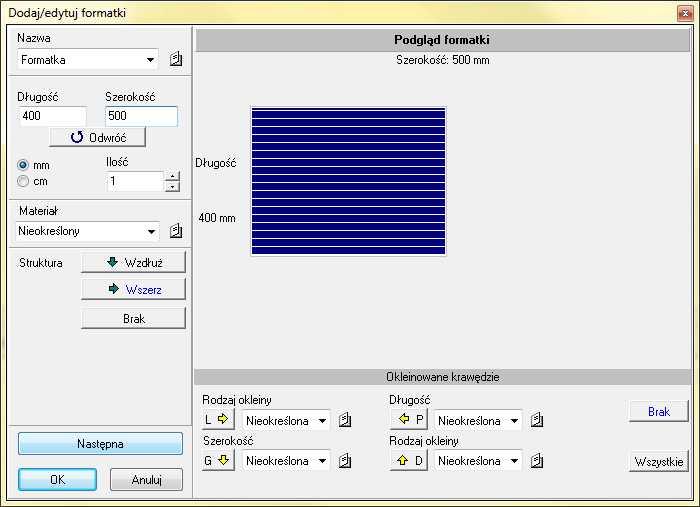Click the Brak structure button
This screenshot has width=700, height=507.
point(133,318)
